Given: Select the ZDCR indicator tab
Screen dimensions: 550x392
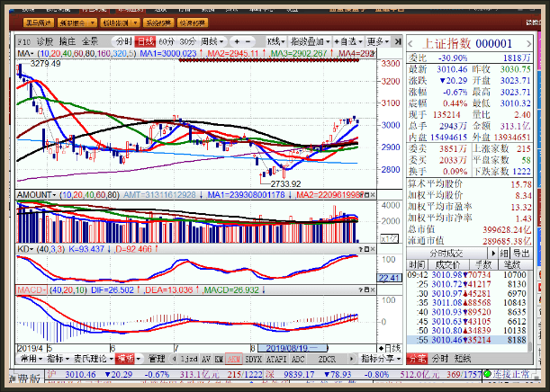Looking at the screenshot, I should pos(327,359).
